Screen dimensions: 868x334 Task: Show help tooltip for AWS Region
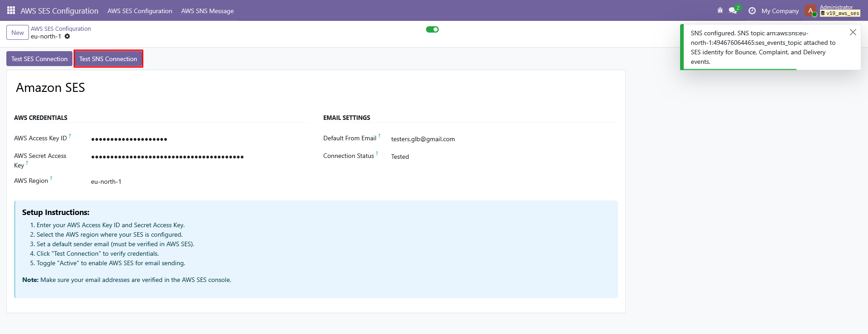pyautogui.click(x=51, y=178)
